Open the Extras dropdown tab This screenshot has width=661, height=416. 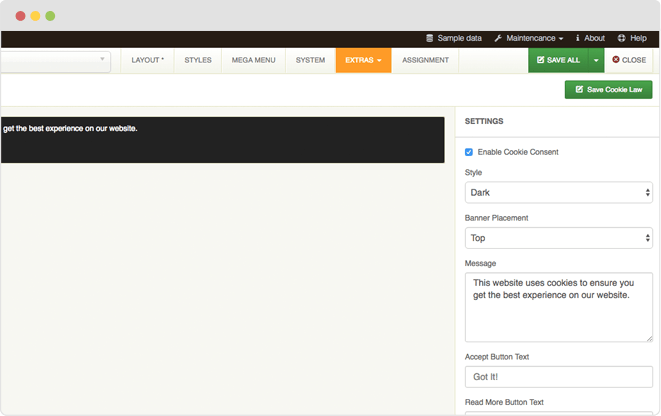(x=363, y=60)
